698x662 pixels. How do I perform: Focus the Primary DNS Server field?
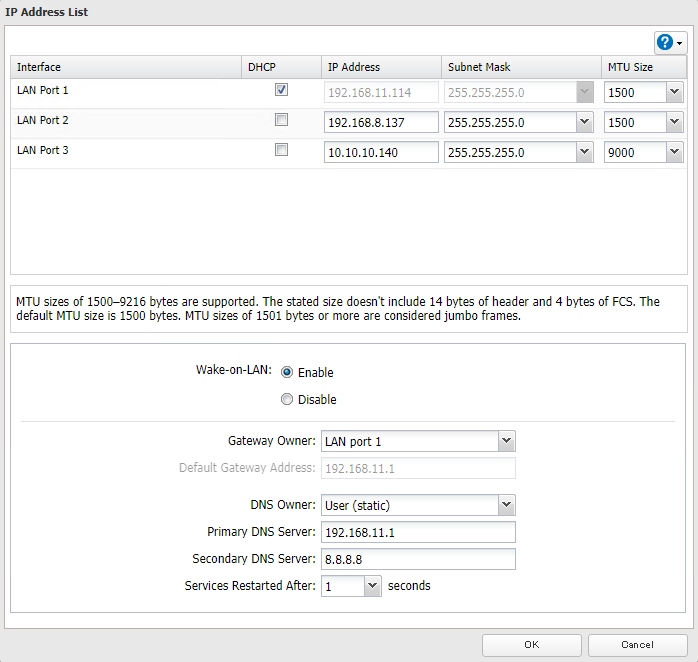pos(417,532)
